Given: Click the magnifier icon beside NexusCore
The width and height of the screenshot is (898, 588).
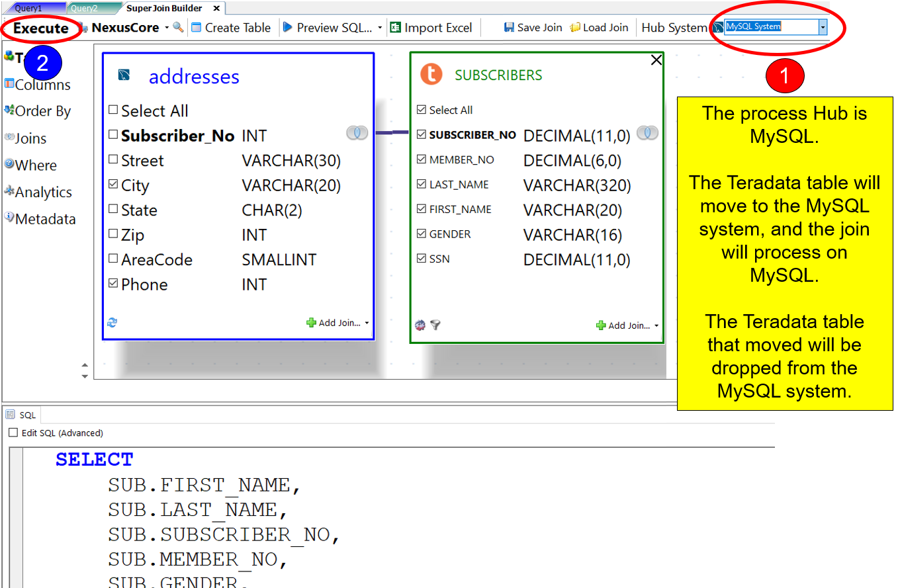Looking at the screenshot, I should coord(177,27).
